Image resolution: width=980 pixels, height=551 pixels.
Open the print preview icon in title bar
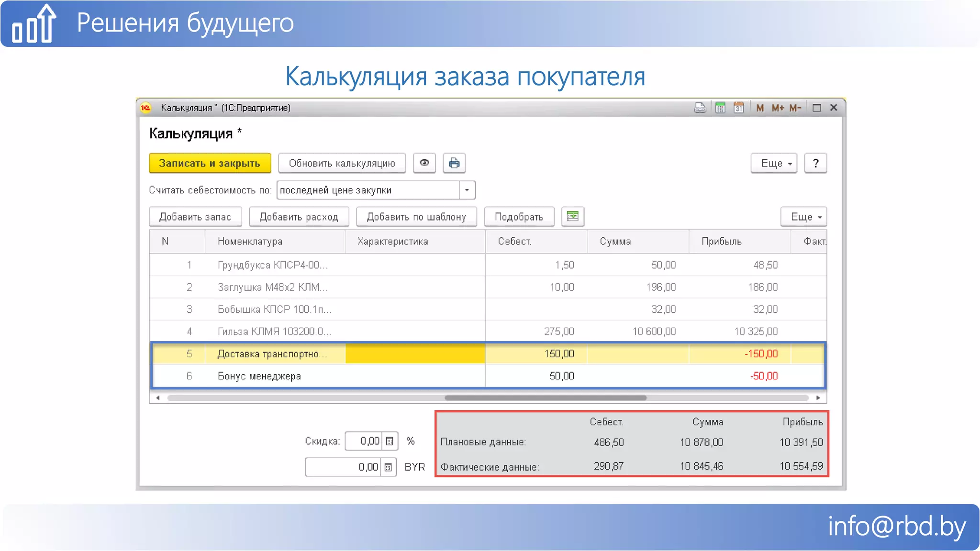coord(700,108)
